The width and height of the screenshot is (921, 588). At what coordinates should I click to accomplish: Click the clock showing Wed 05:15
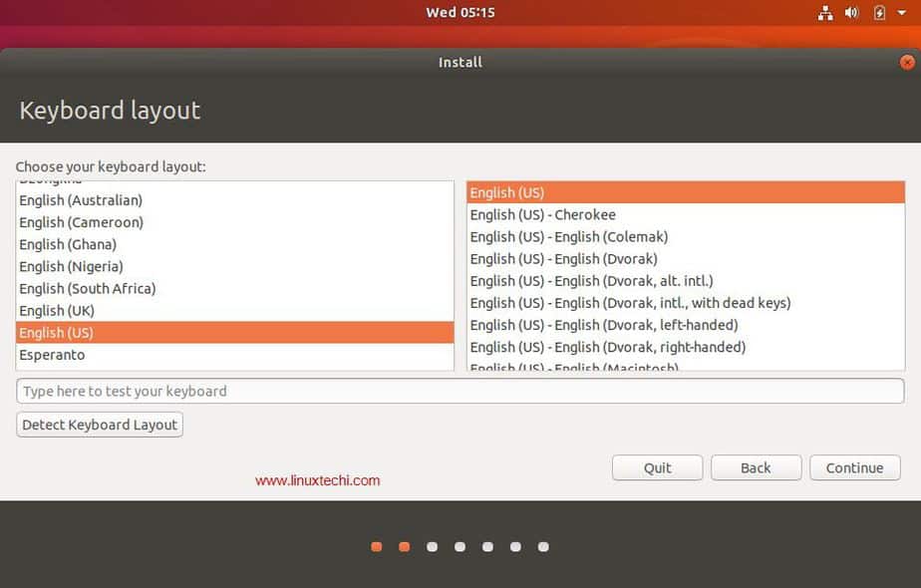pyautogui.click(x=460, y=13)
